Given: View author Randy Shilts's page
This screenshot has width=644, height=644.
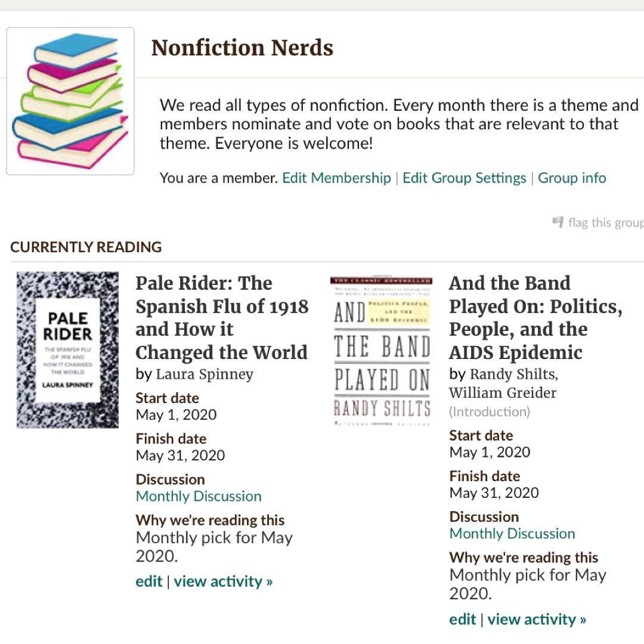Looking at the screenshot, I should click(x=513, y=374).
